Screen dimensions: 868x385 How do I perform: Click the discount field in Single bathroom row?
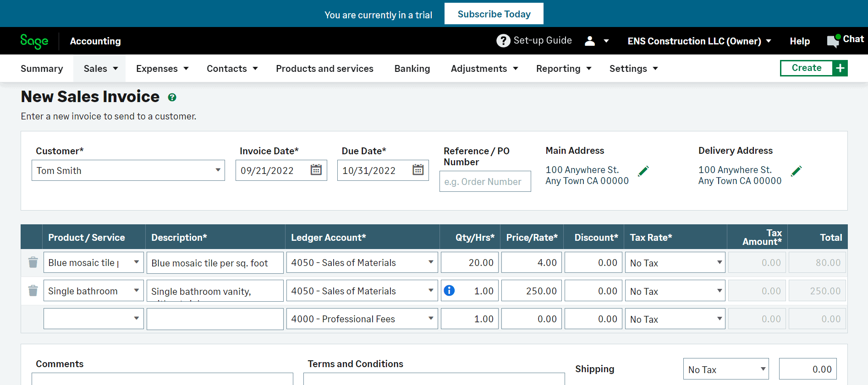pos(593,291)
